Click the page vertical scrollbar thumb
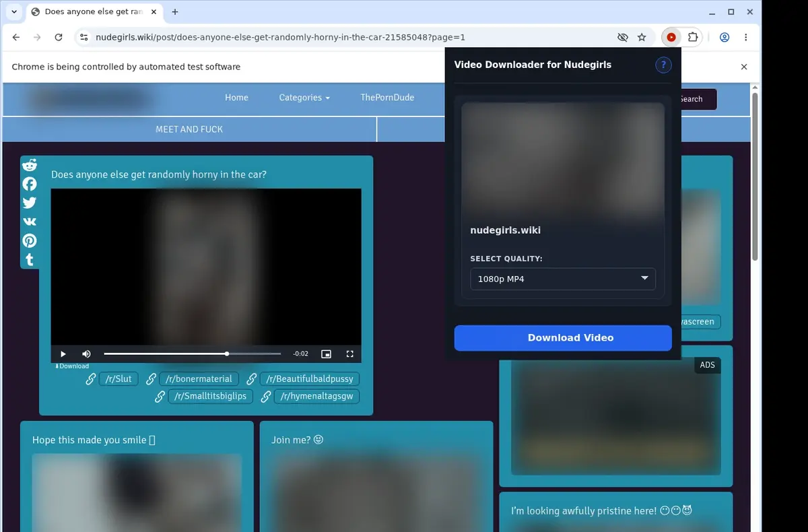Viewport: 808px width, 532px height. pos(755,176)
